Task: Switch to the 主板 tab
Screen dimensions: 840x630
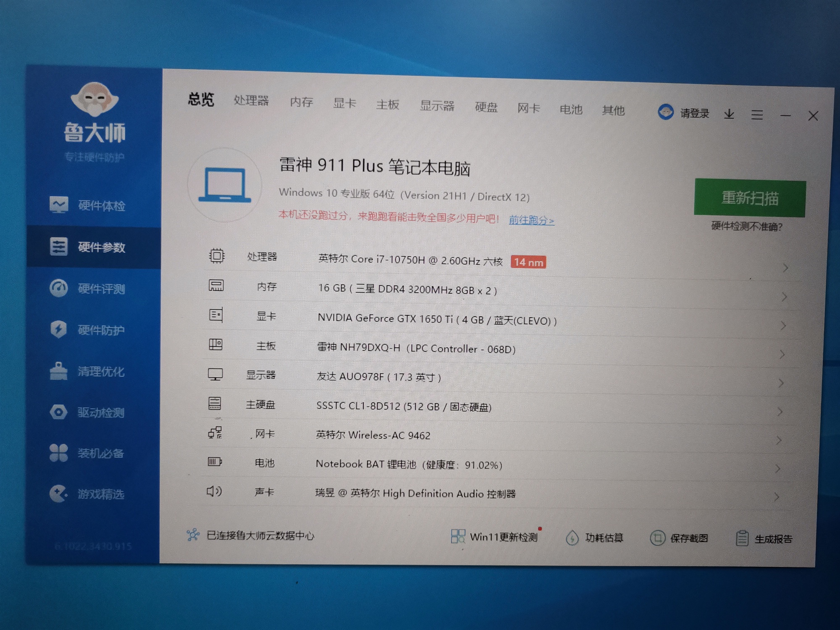Action: pyautogui.click(x=387, y=105)
